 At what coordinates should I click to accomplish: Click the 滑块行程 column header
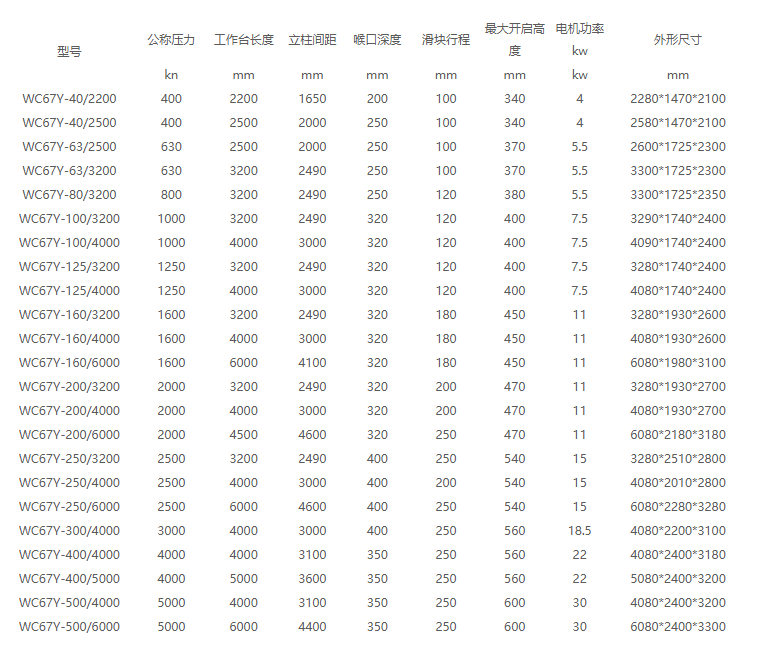(x=445, y=40)
